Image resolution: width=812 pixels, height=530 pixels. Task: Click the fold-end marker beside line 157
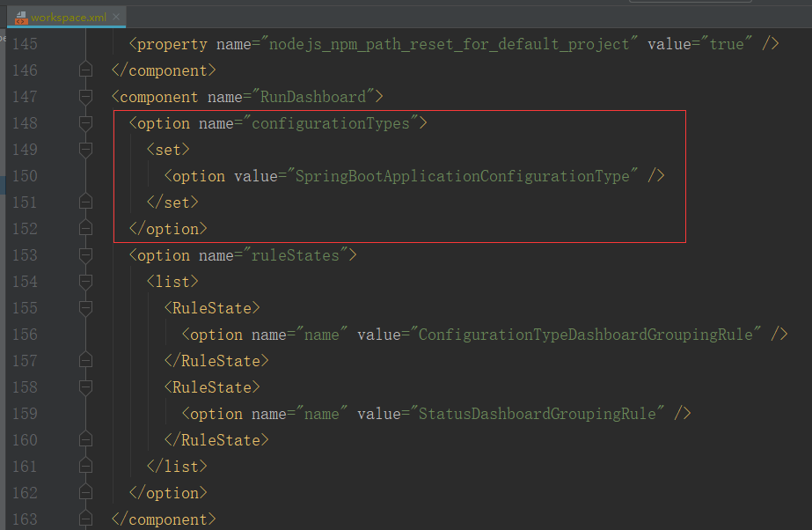(85, 360)
